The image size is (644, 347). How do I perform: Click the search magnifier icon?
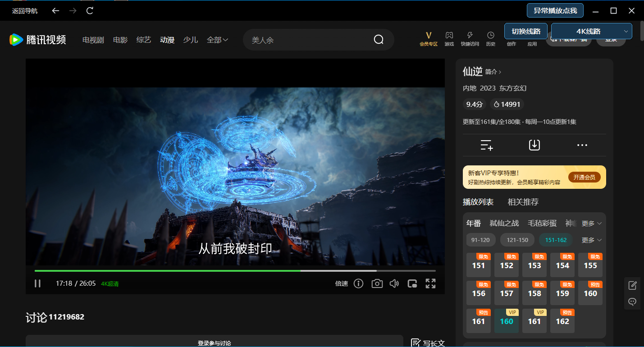[x=379, y=40]
